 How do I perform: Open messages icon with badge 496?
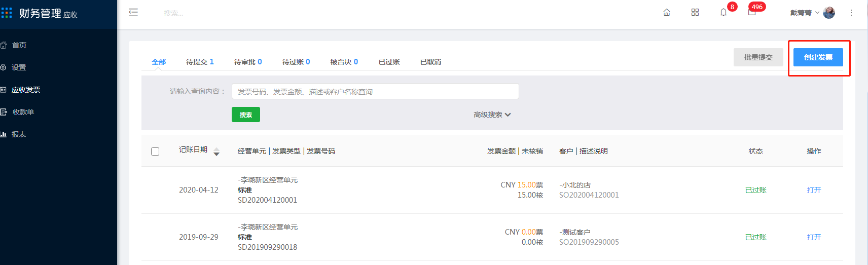[752, 13]
